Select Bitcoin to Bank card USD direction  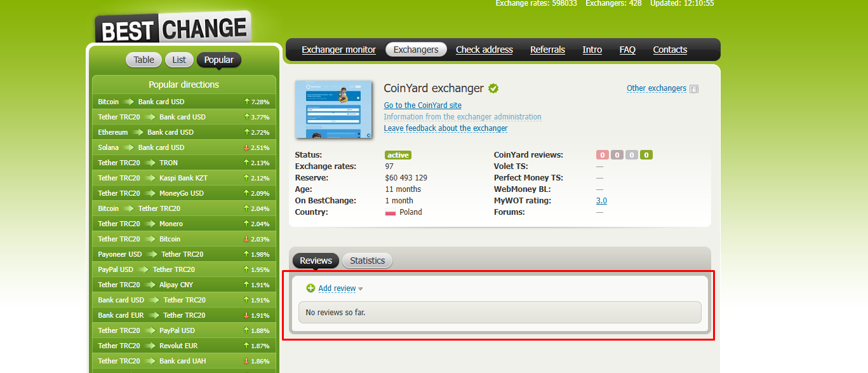tap(184, 102)
